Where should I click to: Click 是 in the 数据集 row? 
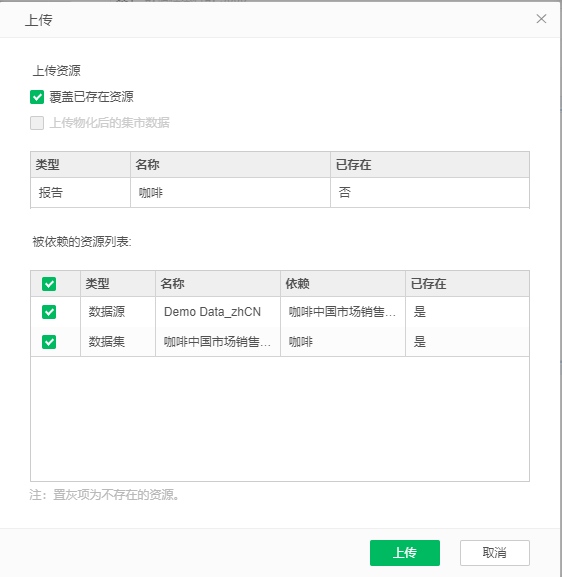(420, 342)
